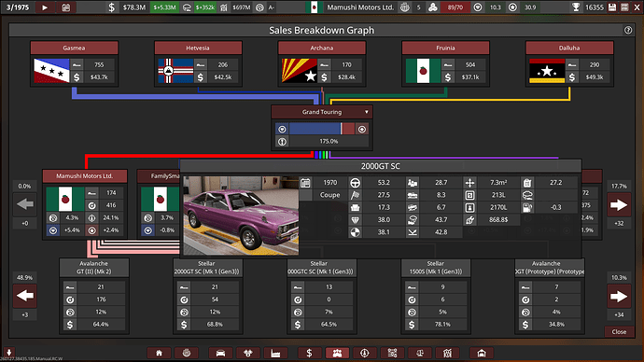Click the Close button
The height and width of the screenshot is (362, 644).
click(x=619, y=331)
